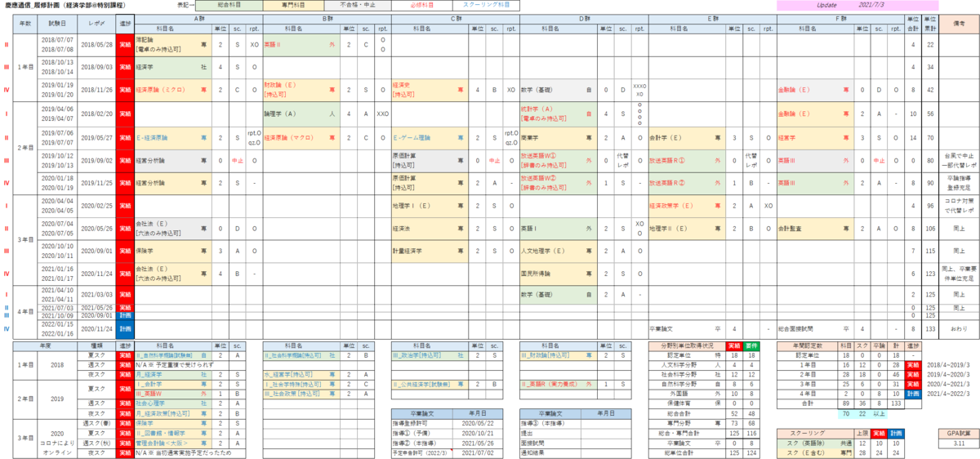Select the cumulative credits cell showing 133

coord(930,328)
